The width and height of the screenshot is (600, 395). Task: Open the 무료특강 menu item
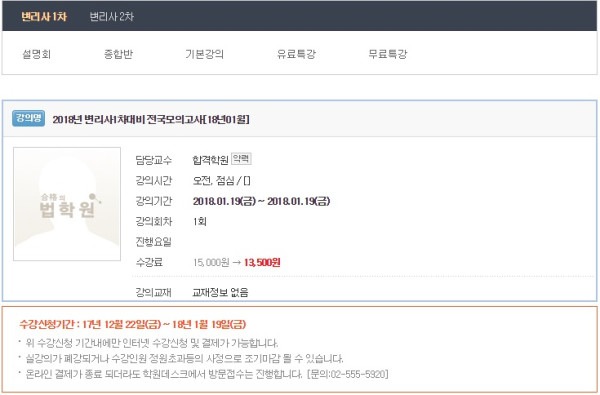click(388, 54)
